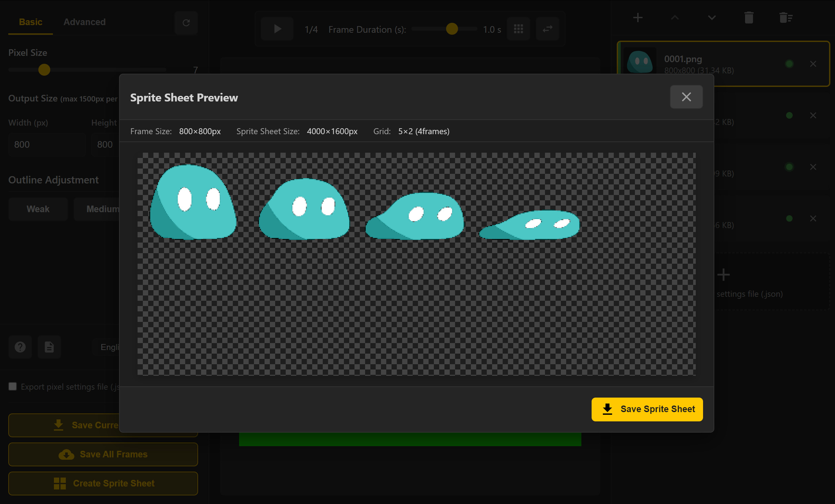Click the Save Sprite Sheet button

click(647, 409)
